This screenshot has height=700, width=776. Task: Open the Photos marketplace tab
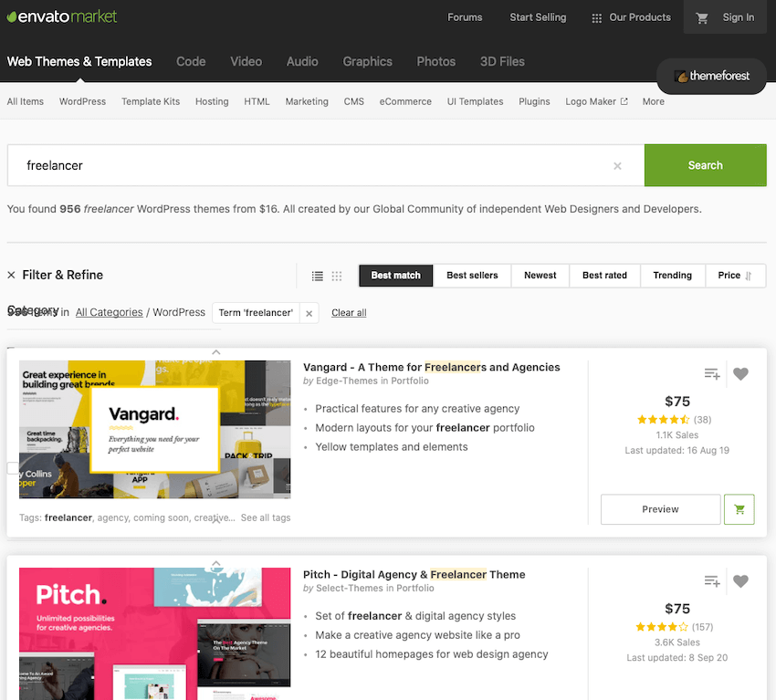click(436, 62)
